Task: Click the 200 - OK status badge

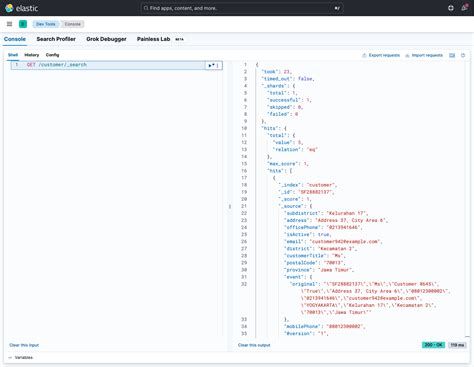Action: point(433,345)
